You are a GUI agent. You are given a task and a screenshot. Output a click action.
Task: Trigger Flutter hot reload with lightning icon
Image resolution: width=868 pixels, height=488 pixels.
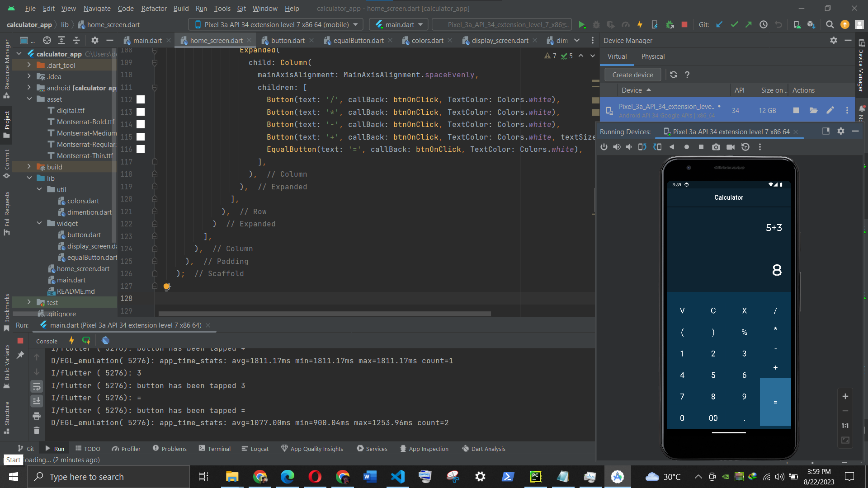(x=640, y=24)
